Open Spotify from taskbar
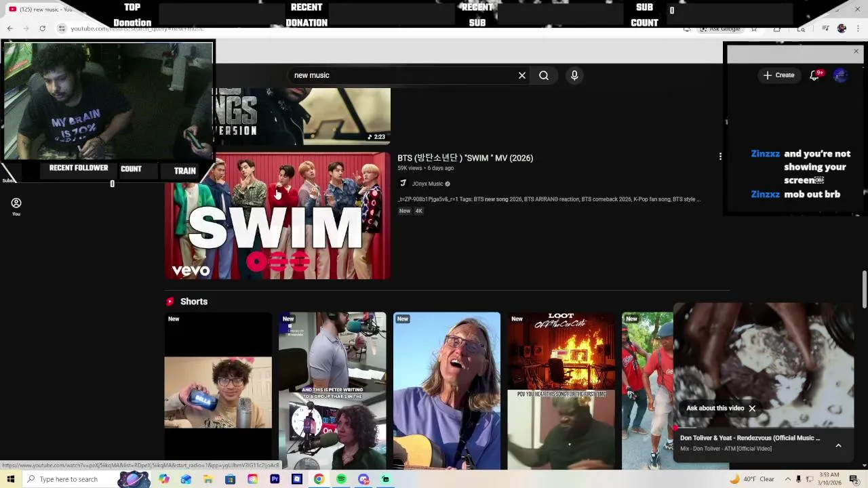The image size is (868, 488). point(341,479)
